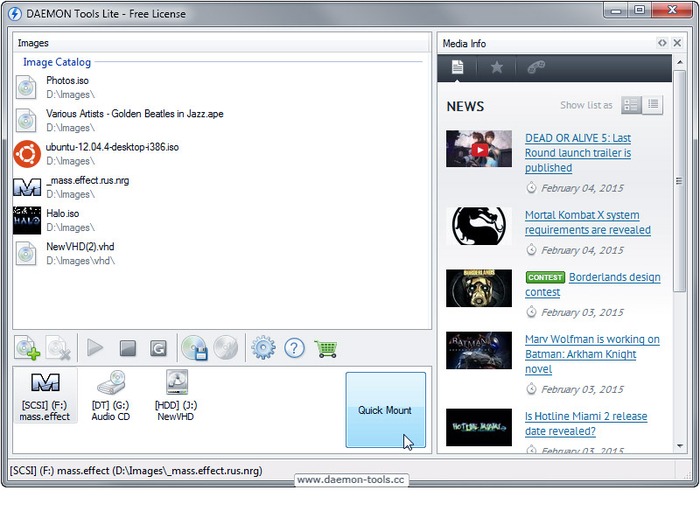Viewport: 700px width, 525px height.
Task: Show news list as compact list
Action: tap(653, 105)
